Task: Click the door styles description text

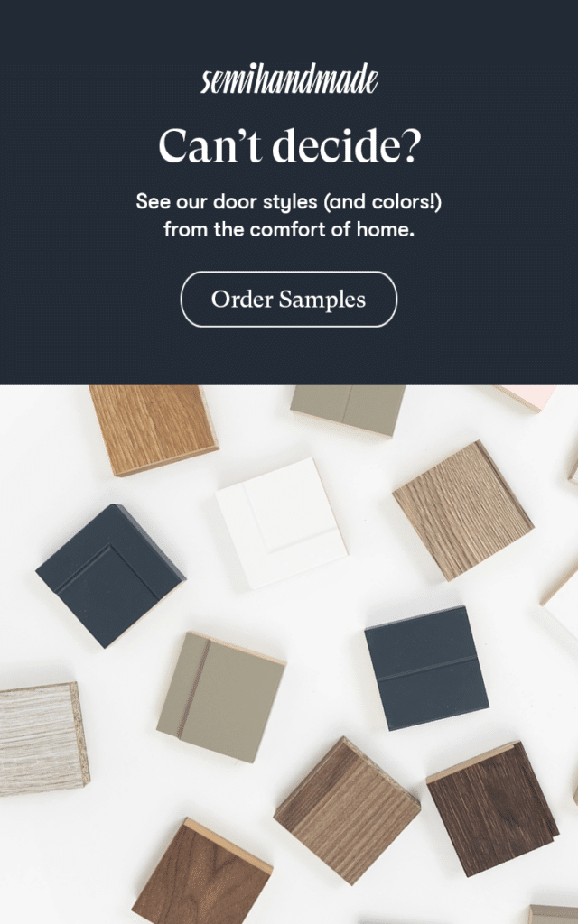Action: [x=289, y=215]
